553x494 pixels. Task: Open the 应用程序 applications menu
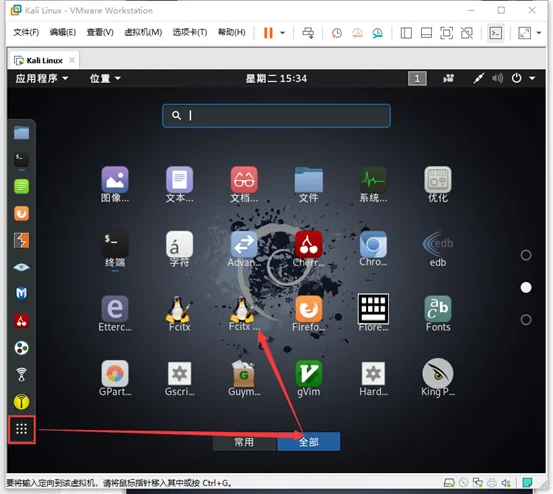[42, 78]
